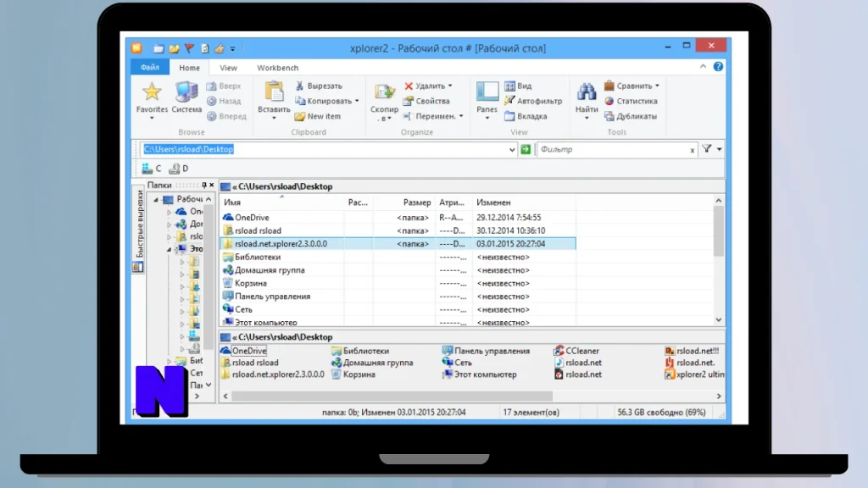Close the Папки folder panel
This screenshot has height=488, width=868.
point(211,186)
